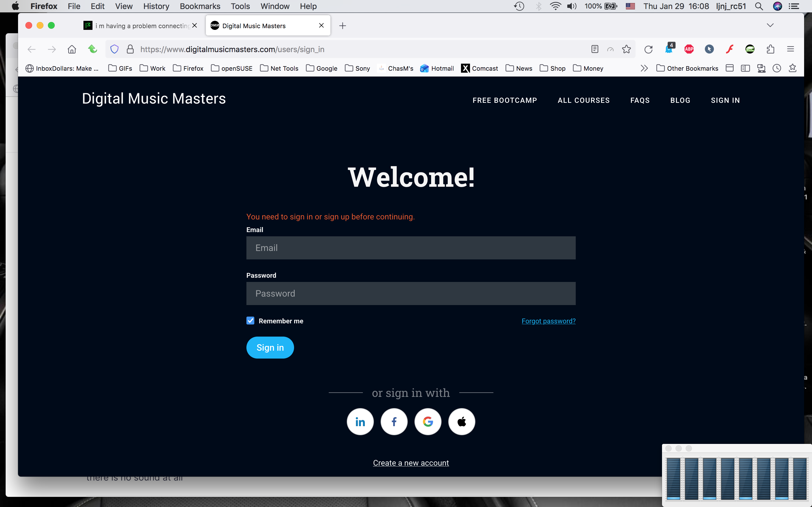812x507 pixels.
Task: Open the Firefox Home page icon
Action: pos(72,49)
